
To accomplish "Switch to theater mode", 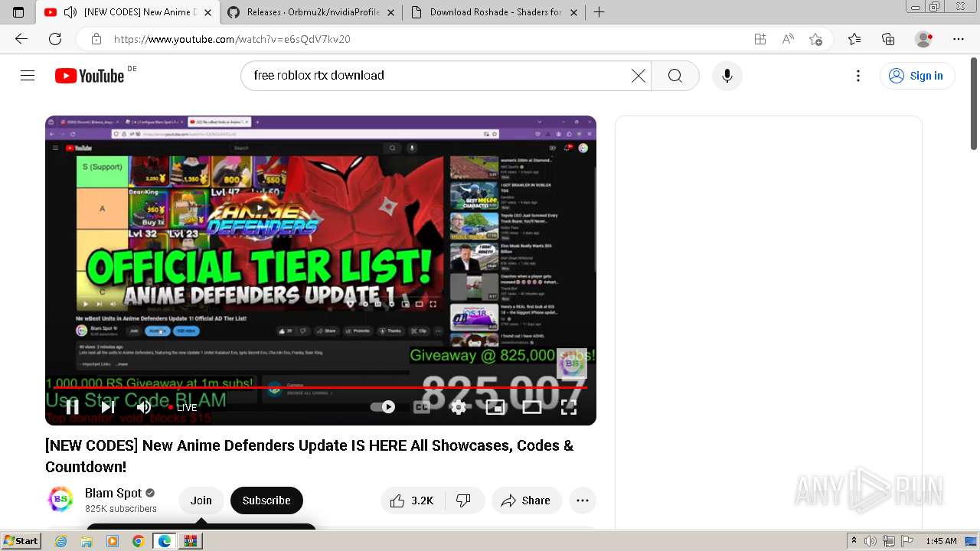I will click(532, 407).
